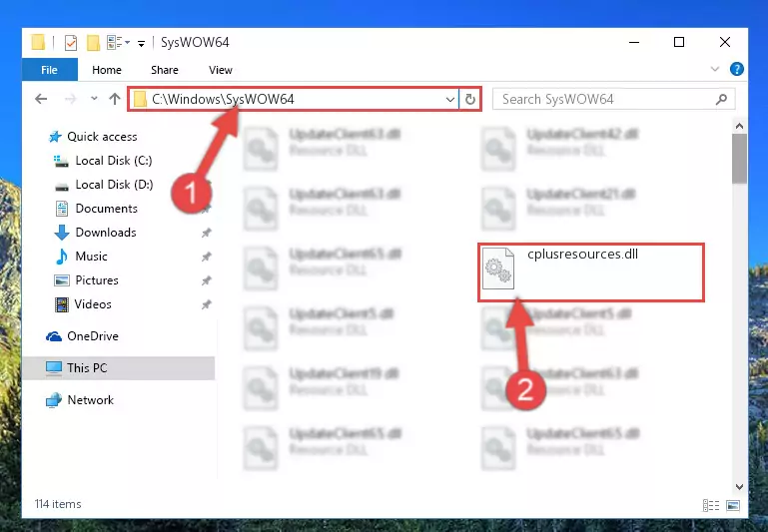Click the Music note icon

click(x=62, y=257)
